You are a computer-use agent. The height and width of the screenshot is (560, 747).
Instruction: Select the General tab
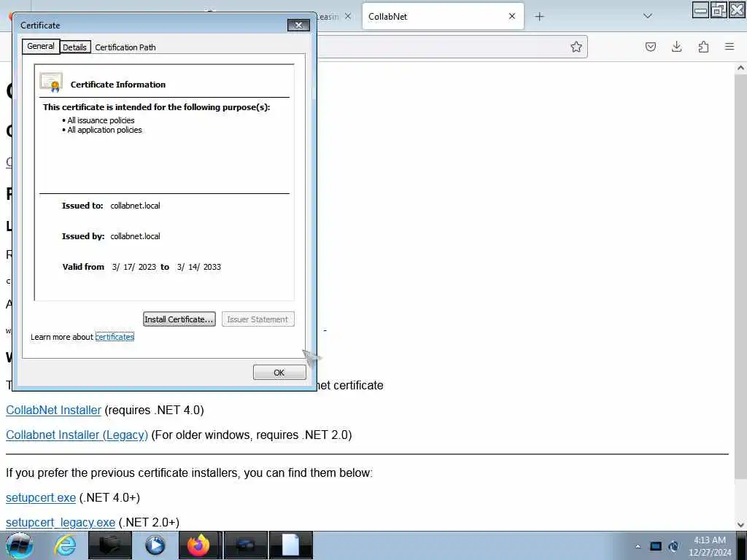(x=41, y=46)
